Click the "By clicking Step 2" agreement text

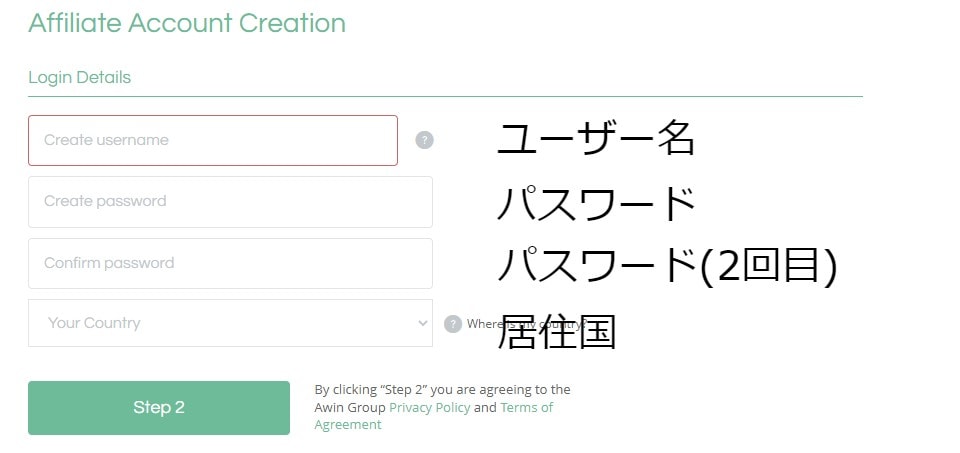442,389
